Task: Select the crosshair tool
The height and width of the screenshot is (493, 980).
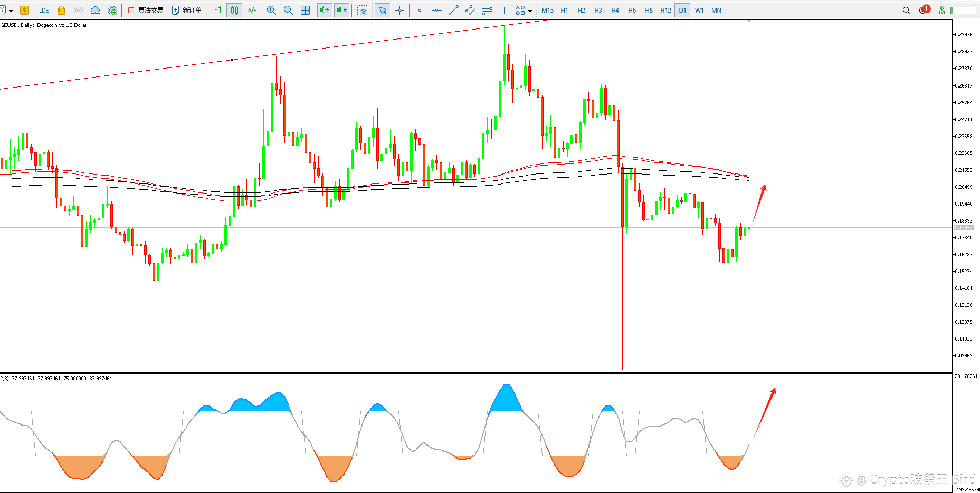Action: pyautogui.click(x=399, y=10)
